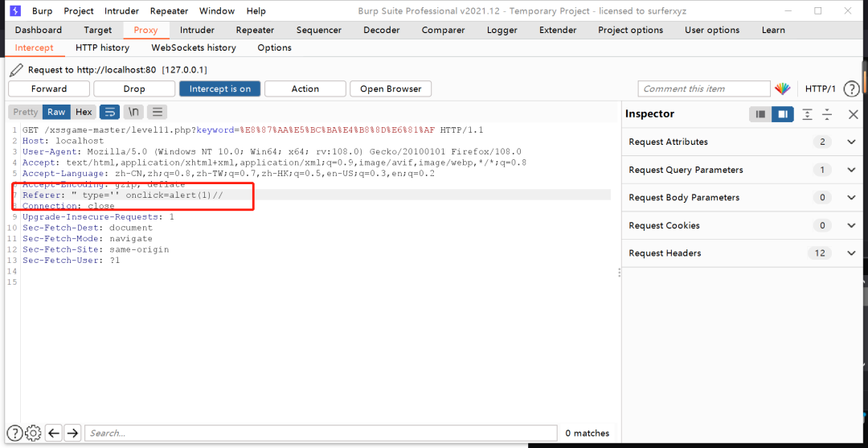Screen dimensions: 868x448
Task: Open search settings gear icon
Action: [x=33, y=433]
